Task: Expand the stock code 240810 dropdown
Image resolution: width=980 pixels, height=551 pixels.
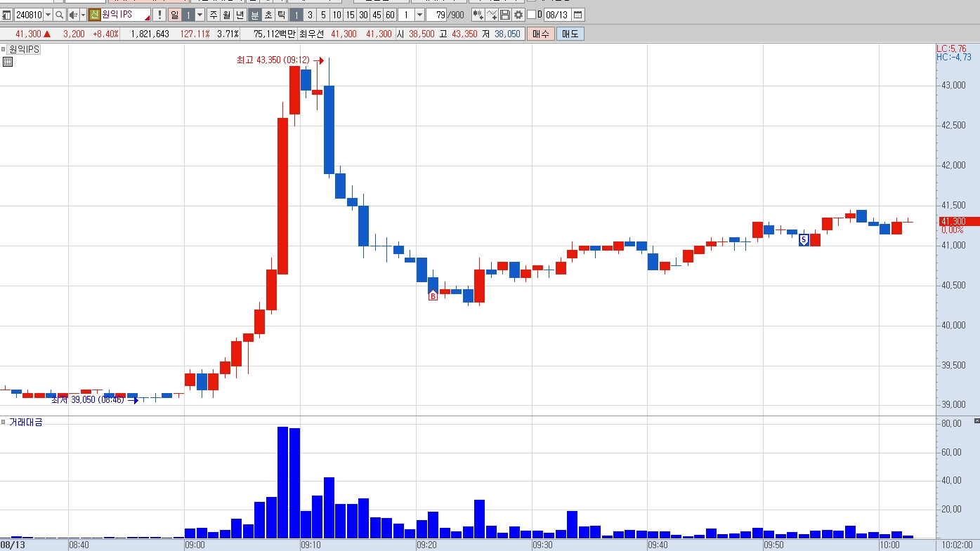Action: point(48,15)
